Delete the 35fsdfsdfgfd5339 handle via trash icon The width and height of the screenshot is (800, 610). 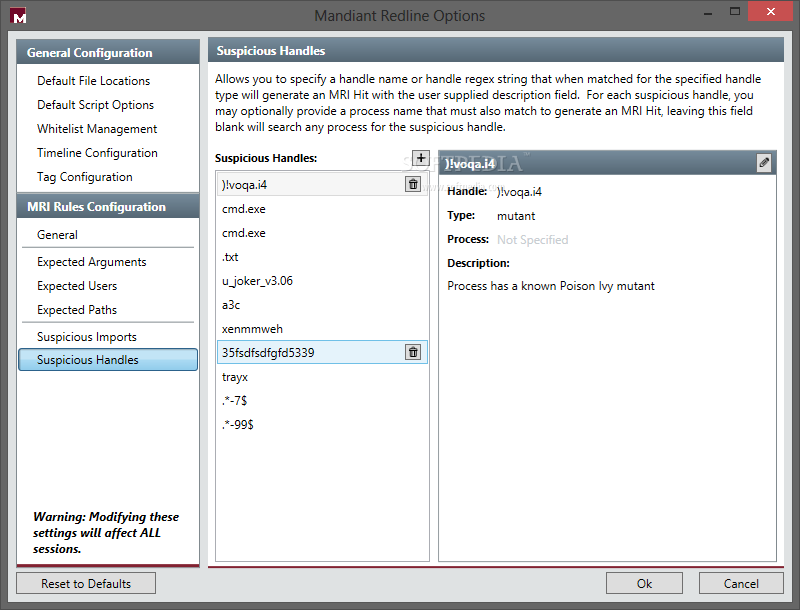pyautogui.click(x=413, y=352)
